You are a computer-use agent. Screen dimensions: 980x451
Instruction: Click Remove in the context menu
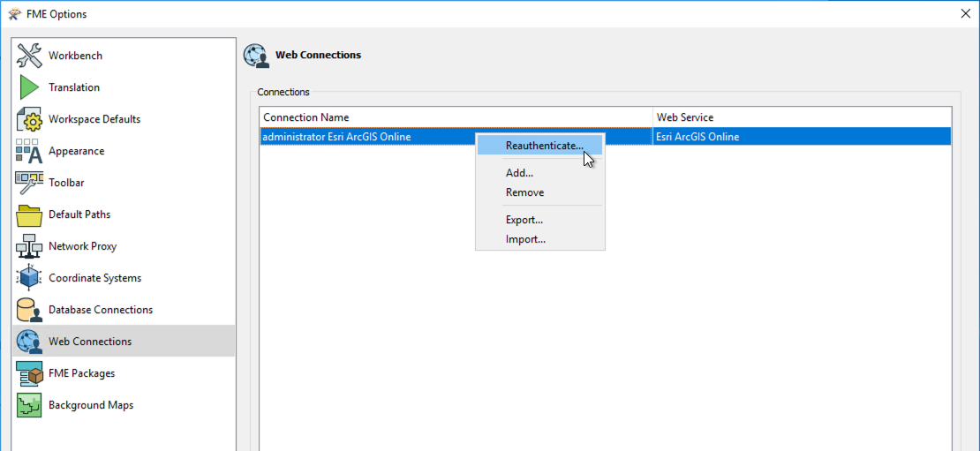(x=524, y=192)
